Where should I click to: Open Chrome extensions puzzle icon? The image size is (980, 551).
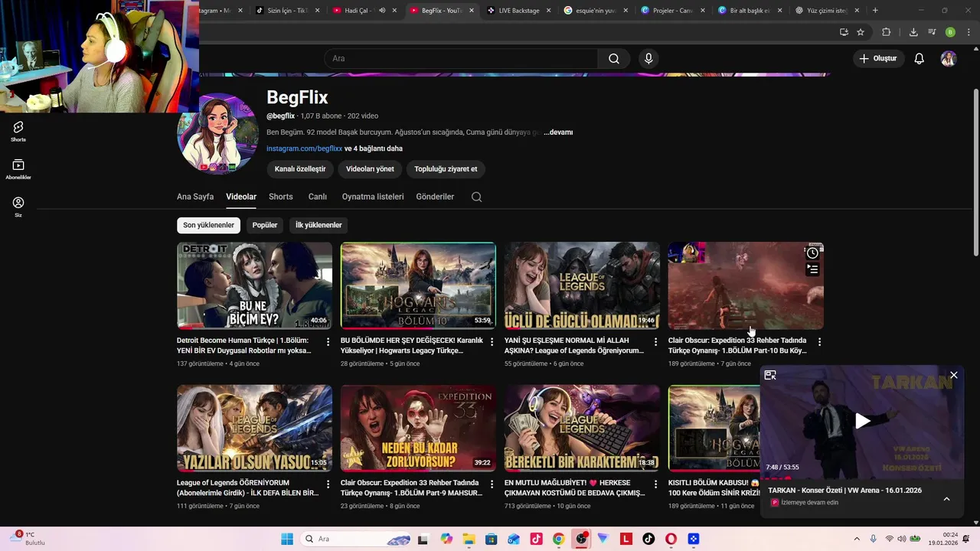[x=887, y=32]
